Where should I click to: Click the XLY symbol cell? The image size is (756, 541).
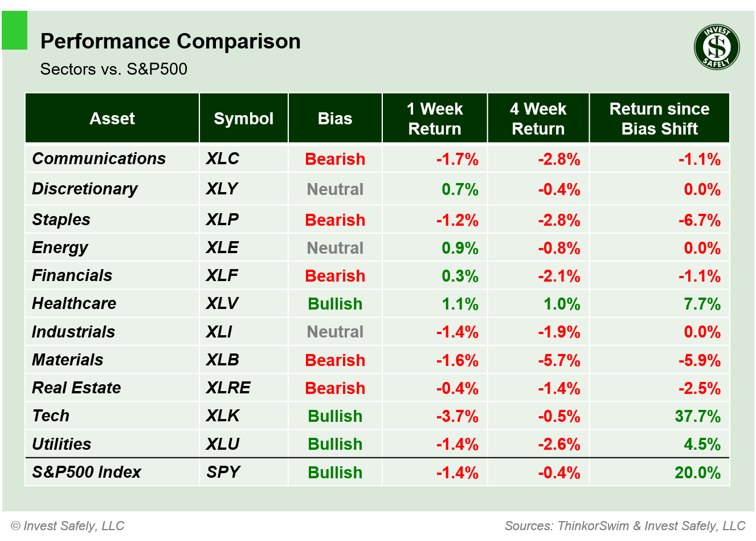(222, 189)
